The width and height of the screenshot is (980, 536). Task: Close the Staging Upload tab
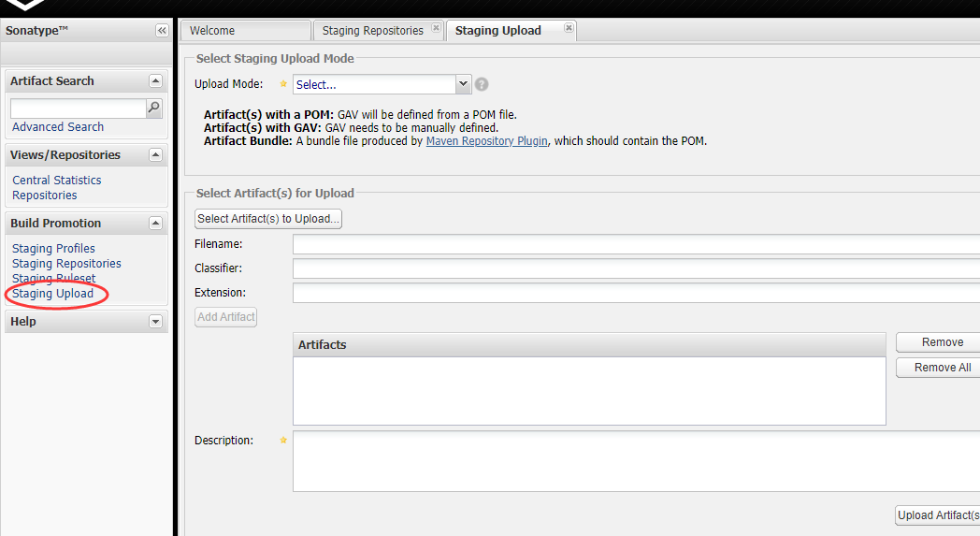coord(569,27)
